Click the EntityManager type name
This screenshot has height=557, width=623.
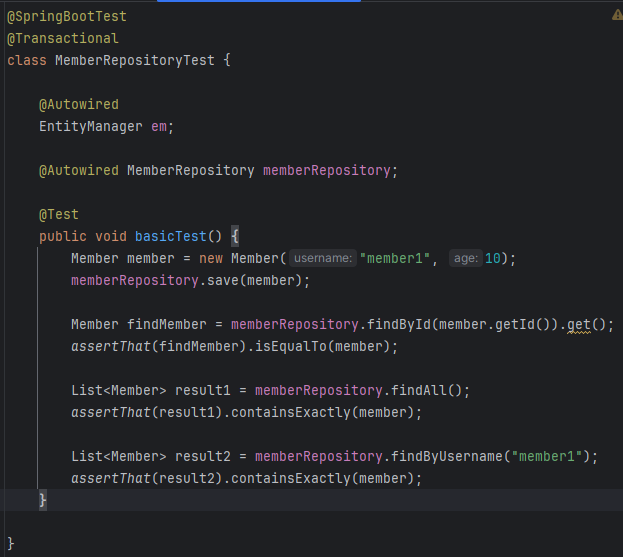91,127
